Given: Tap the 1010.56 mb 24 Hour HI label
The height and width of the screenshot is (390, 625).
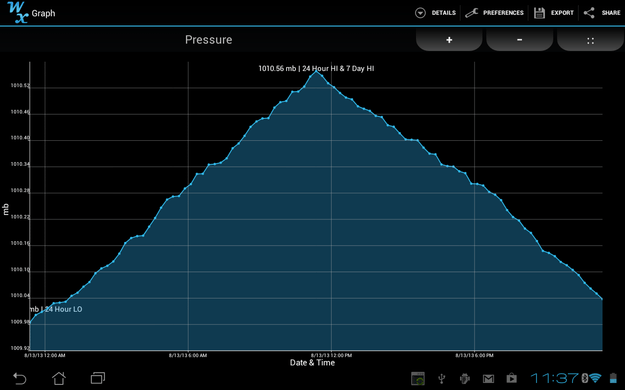Looking at the screenshot, I should pos(316,69).
